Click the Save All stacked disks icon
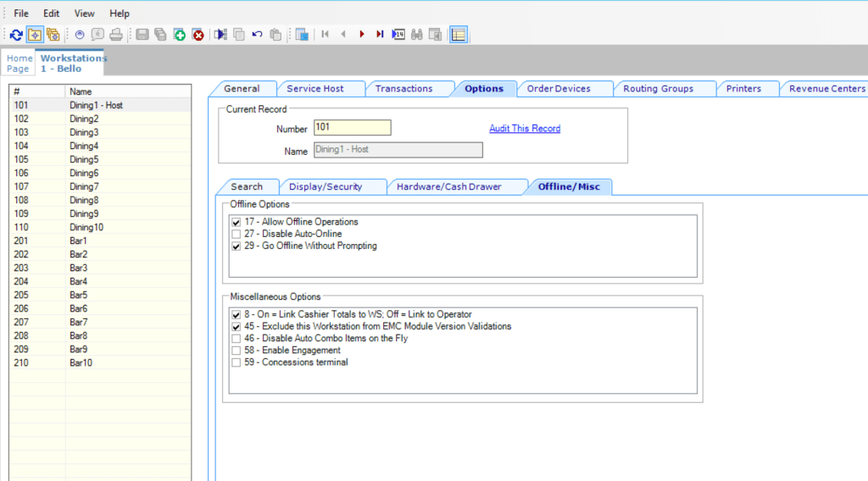 coord(160,35)
